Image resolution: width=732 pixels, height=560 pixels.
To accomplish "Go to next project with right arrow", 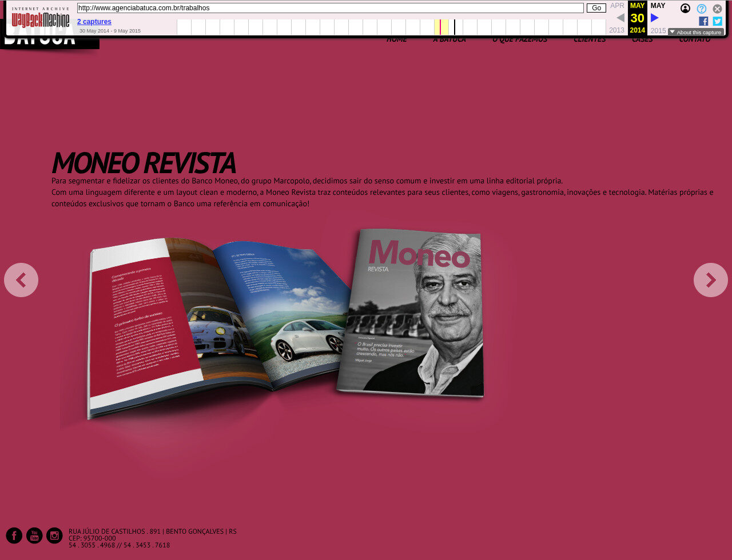I will 710,280.
